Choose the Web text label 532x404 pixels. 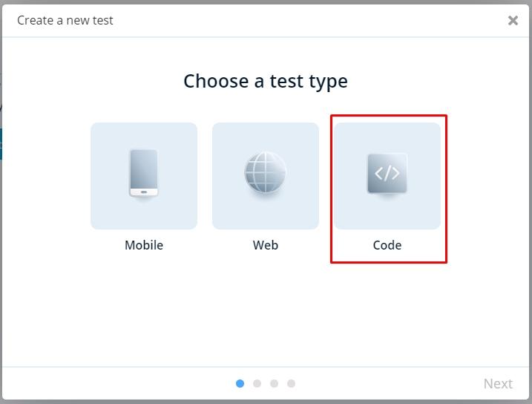tap(266, 245)
